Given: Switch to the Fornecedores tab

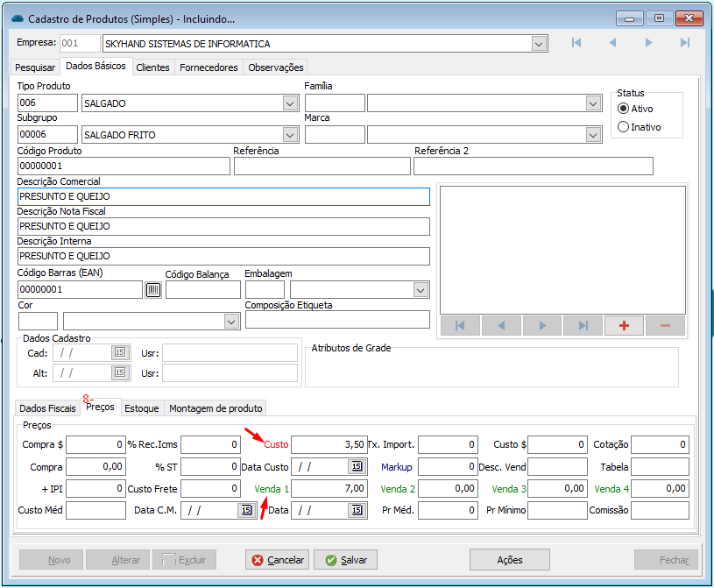Looking at the screenshot, I should click(209, 67).
